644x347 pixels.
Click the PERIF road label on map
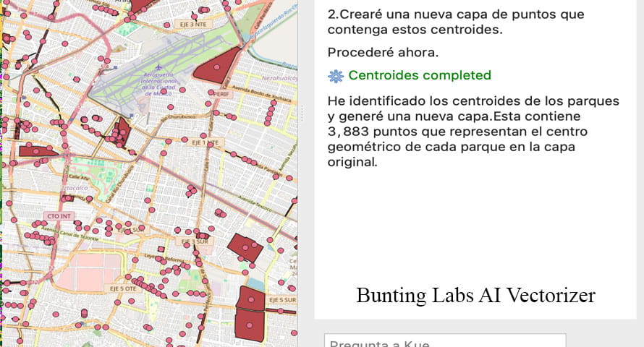[221, 94]
